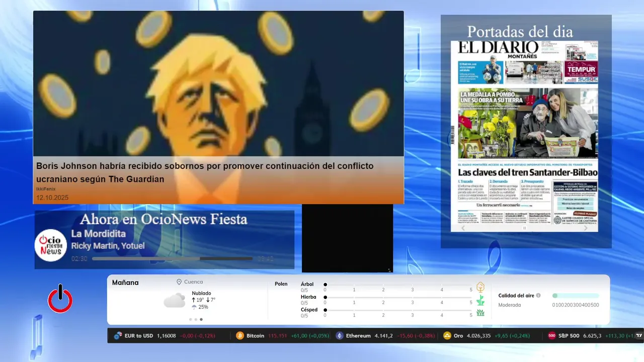The width and height of the screenshot is (644, 362).
Task: Select the second weather forecast page dot
Action: (196, 319)
